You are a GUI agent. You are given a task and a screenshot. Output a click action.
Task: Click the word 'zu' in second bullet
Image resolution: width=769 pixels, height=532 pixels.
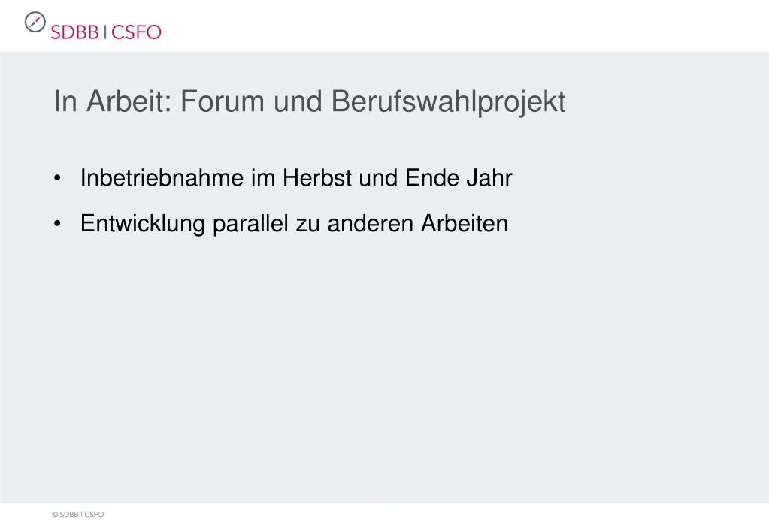pos(307,224)
